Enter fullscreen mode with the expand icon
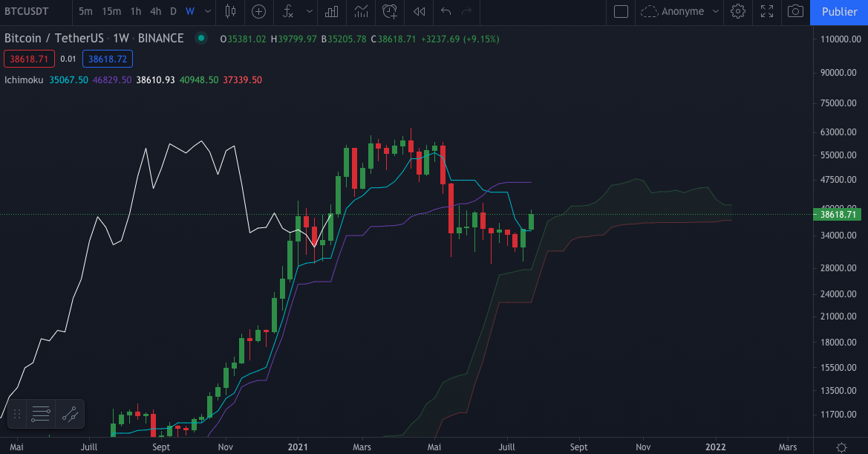Viewport: 868px width, 454px height. (766, 13)
